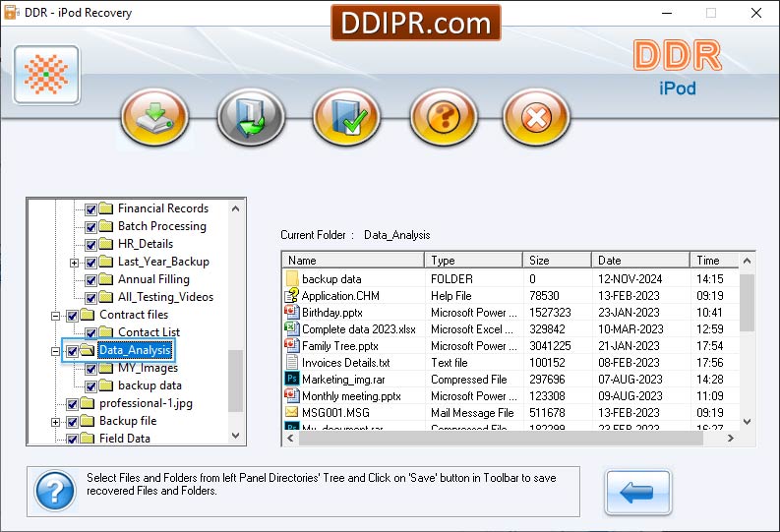This screenshot has width=780, height=532.
Task: Click the professional-1.jpg tree label
Action: tap(146, 403)
